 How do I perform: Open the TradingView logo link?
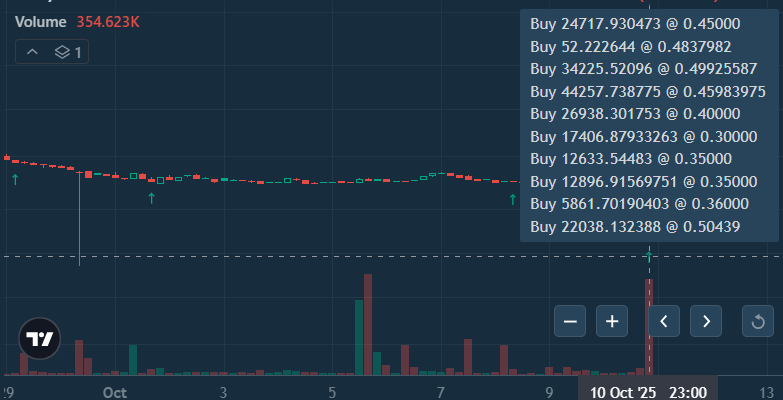[x=40, y=339]
